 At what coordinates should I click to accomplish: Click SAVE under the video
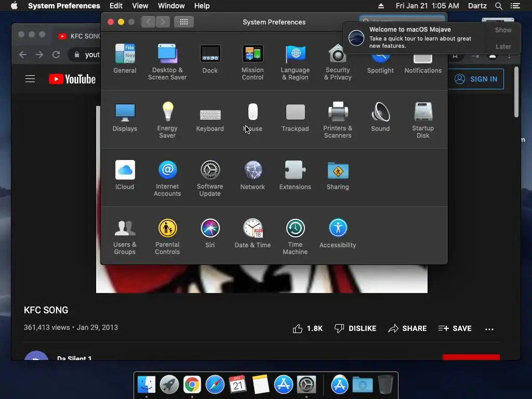pyautogui.click(x=455, y=328)
